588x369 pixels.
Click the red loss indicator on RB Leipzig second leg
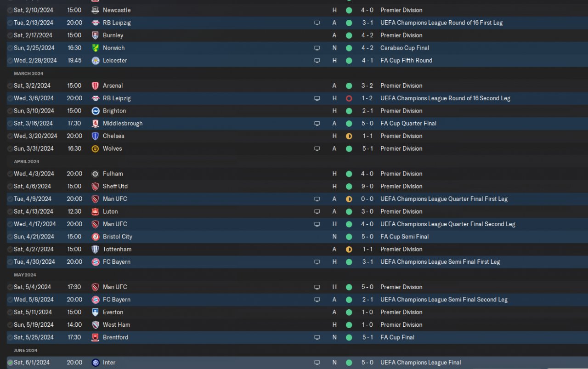point(349,98)
